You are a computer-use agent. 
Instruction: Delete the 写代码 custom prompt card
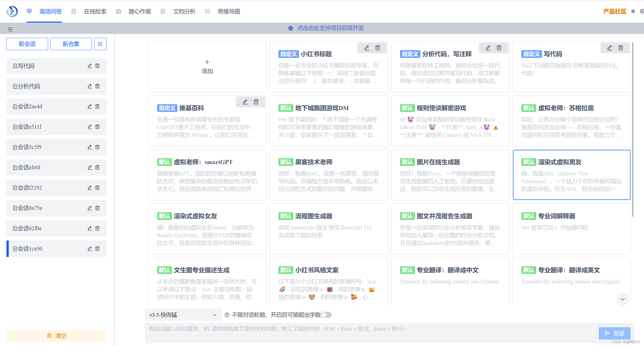[621, 48]
